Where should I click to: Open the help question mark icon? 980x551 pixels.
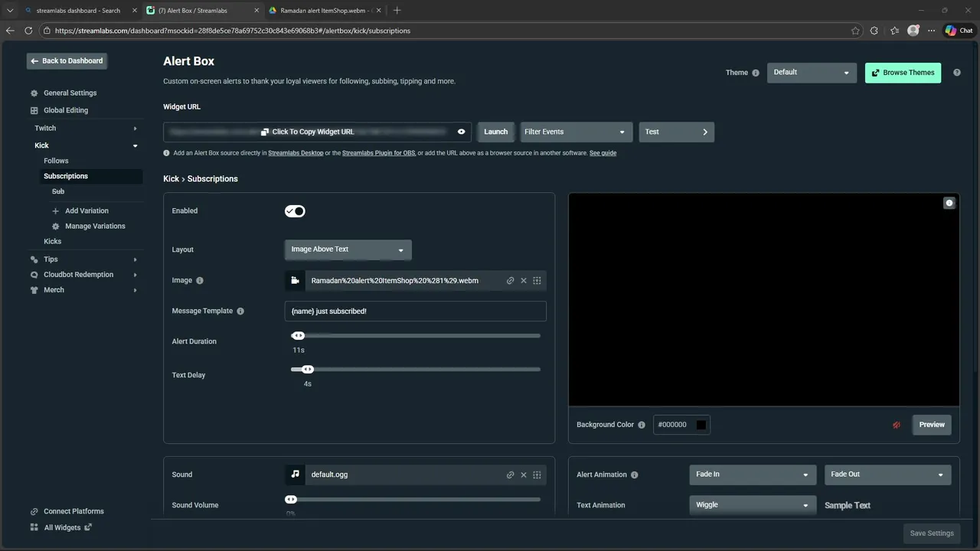click(x=956, y=73)
